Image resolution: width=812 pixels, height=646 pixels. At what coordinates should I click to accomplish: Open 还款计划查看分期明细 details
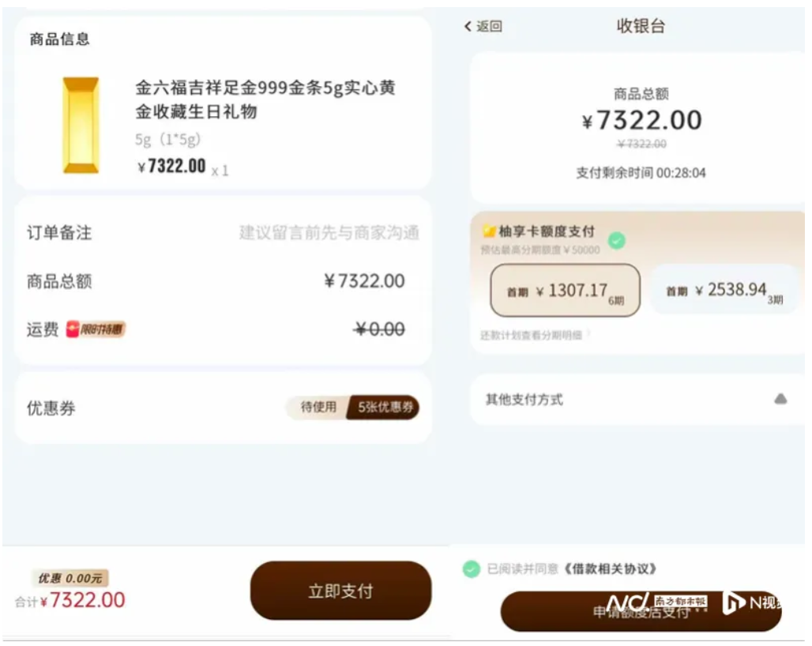click(x=535, y=335)
